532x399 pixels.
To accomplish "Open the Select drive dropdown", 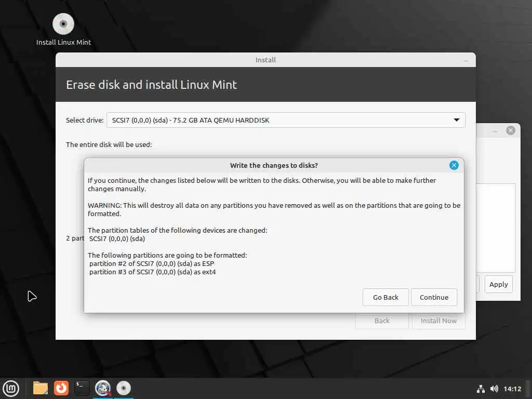I will pos(286,120).
